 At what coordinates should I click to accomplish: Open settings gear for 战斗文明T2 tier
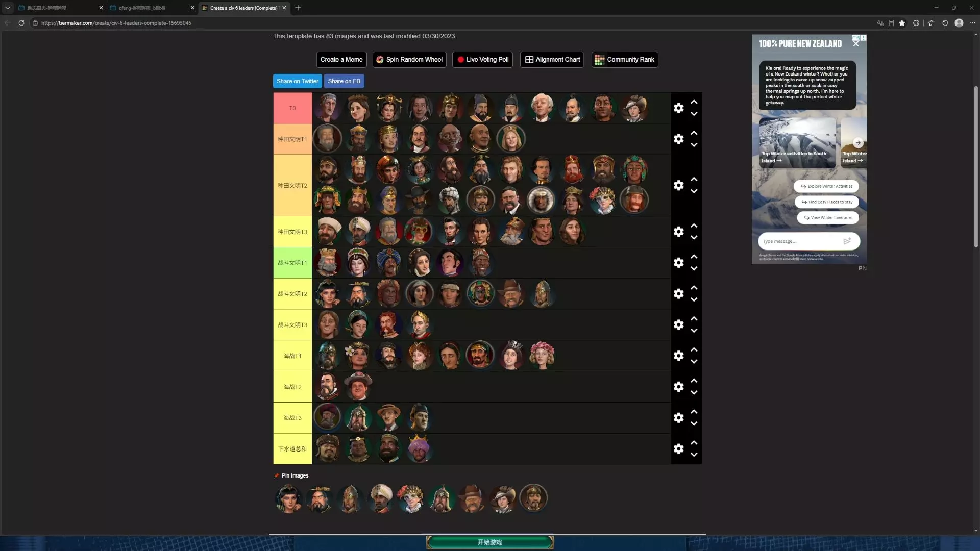678,294
